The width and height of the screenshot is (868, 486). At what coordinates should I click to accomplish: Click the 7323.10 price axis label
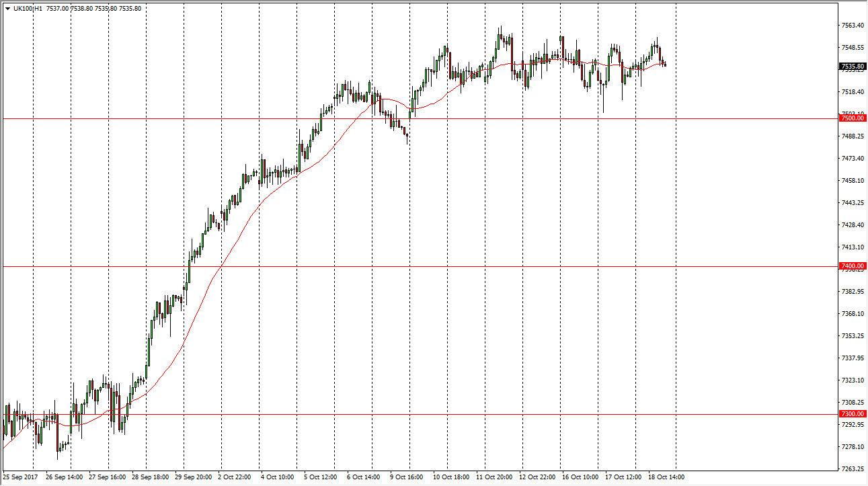click(x=852, y=380)
